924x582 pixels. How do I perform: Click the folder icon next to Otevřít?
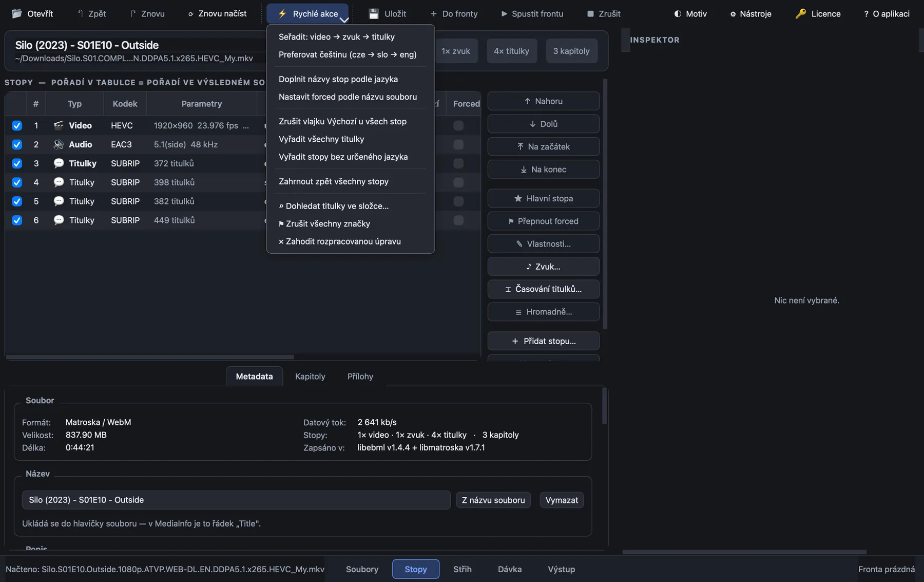click(x=17, y=13)
